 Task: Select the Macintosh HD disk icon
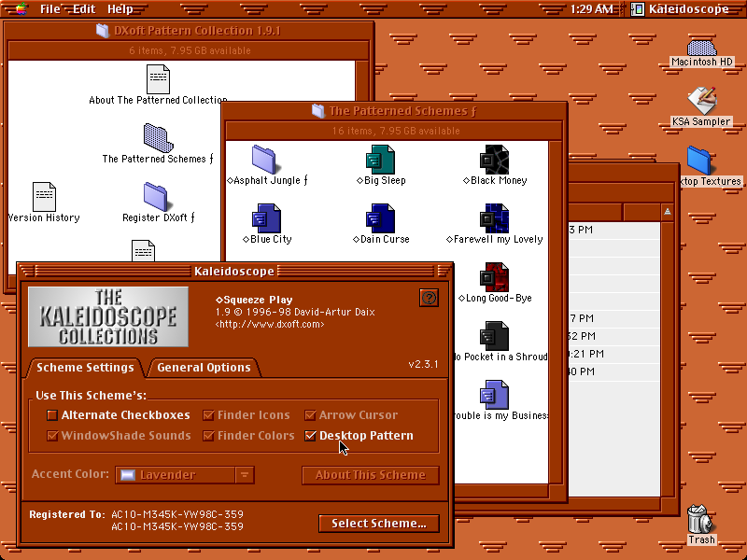[702, 48]
